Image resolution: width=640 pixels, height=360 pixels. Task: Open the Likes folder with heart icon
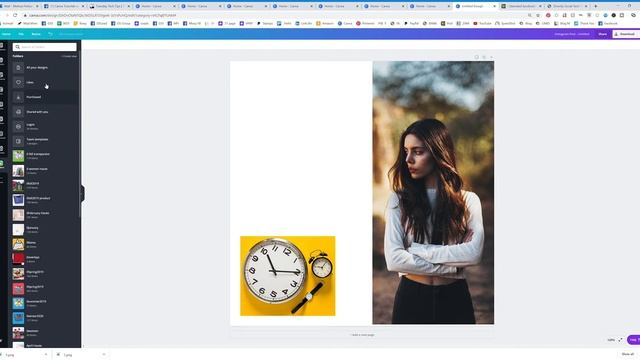point(44,82)
